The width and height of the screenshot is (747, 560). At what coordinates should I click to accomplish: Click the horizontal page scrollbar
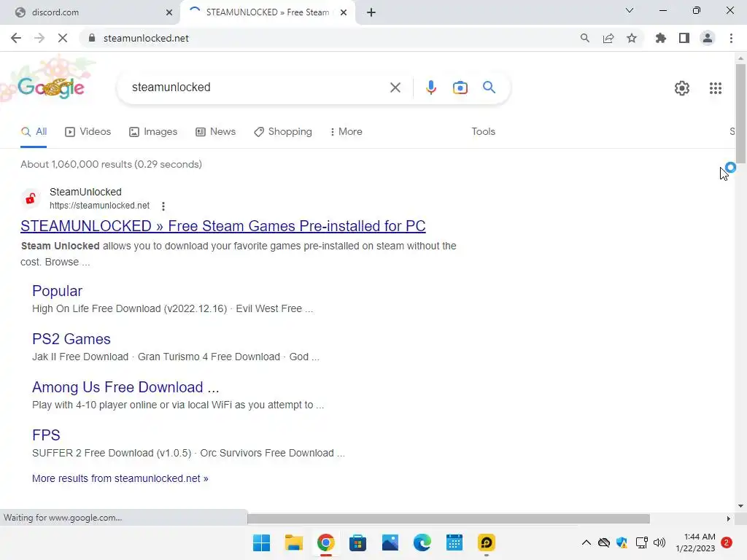(x=449, y=518)
